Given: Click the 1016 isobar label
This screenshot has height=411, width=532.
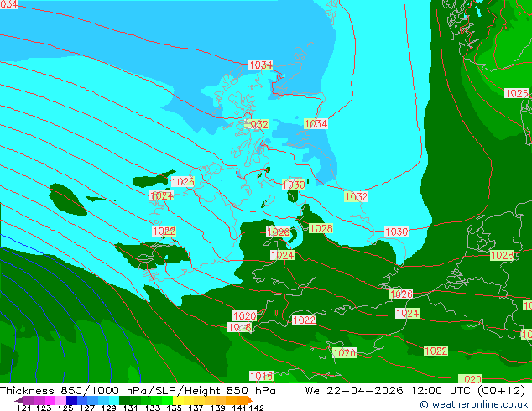Looking at the screenshot, I should (x=261, y=376).
